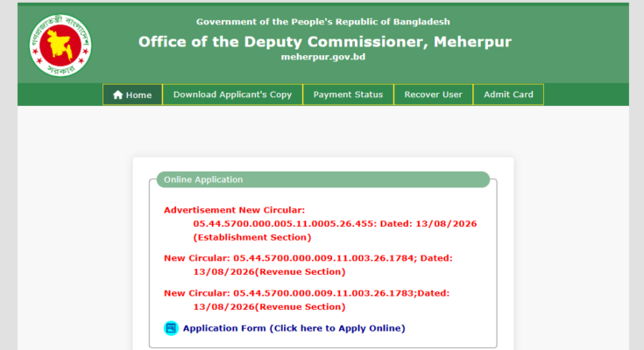Go to the Home menu label

[138, 95]
